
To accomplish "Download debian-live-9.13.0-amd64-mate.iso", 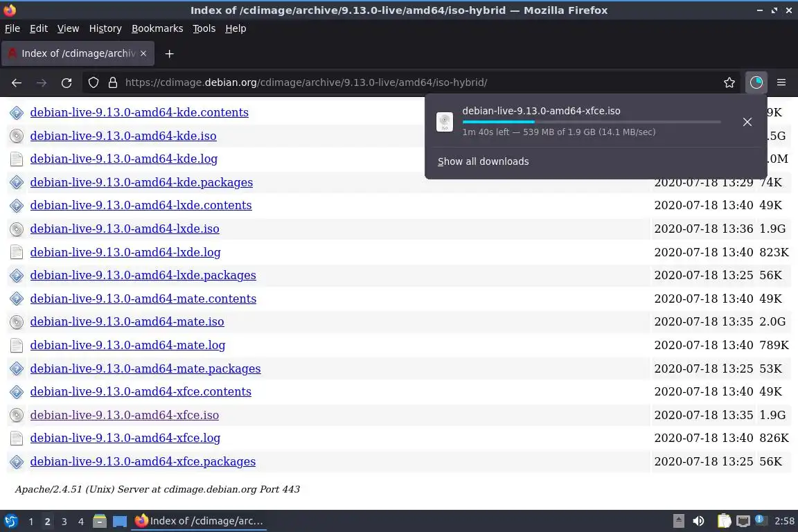I will (x=127, y=321).
